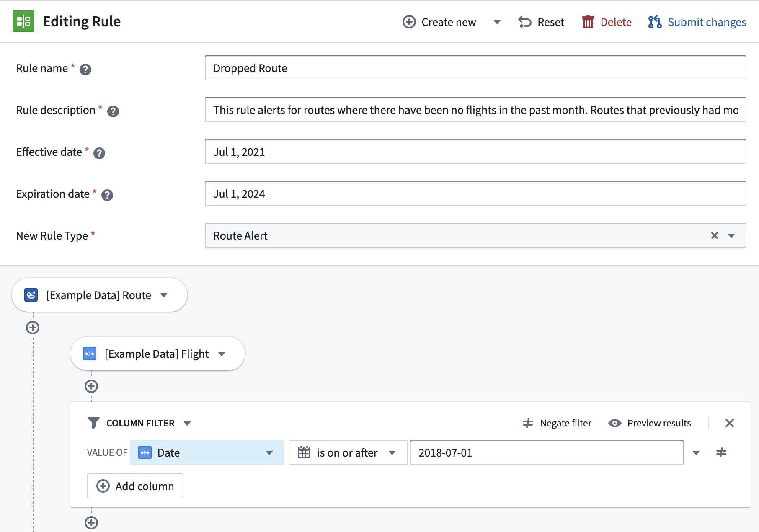Toggle the not-equal icon on Date row
759x532 pixels.
click(x=721, y=452)
